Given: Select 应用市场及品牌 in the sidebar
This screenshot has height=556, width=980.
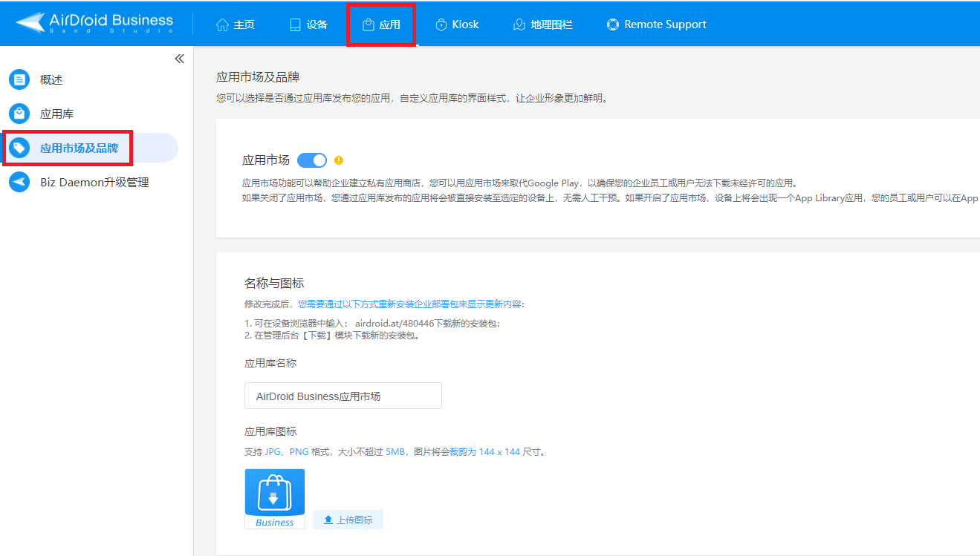Looking at the screenshot, I should [x=79, y=148].
